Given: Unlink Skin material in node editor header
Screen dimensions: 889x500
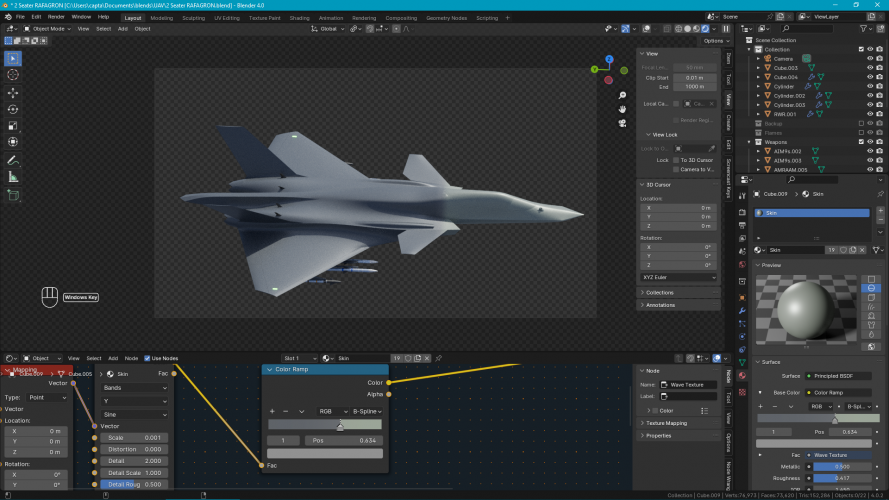Looking at the screenshot, I should coord(427,358).
